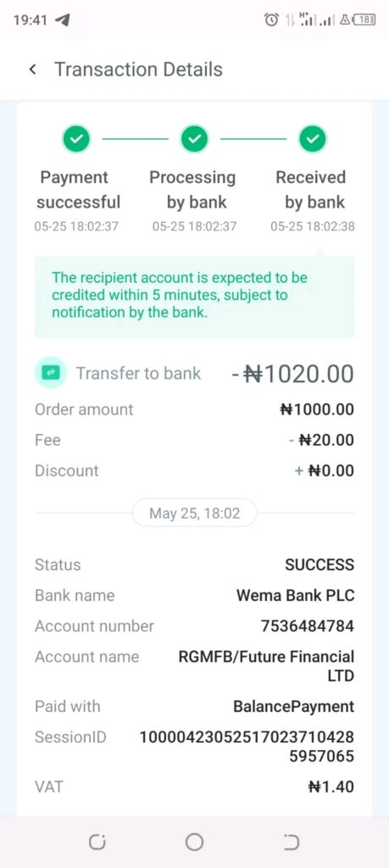Tap the battery indicator in status bar
The width and height of the screenshot is (389, 868).
pyautogui.click(x=365, y=20)
